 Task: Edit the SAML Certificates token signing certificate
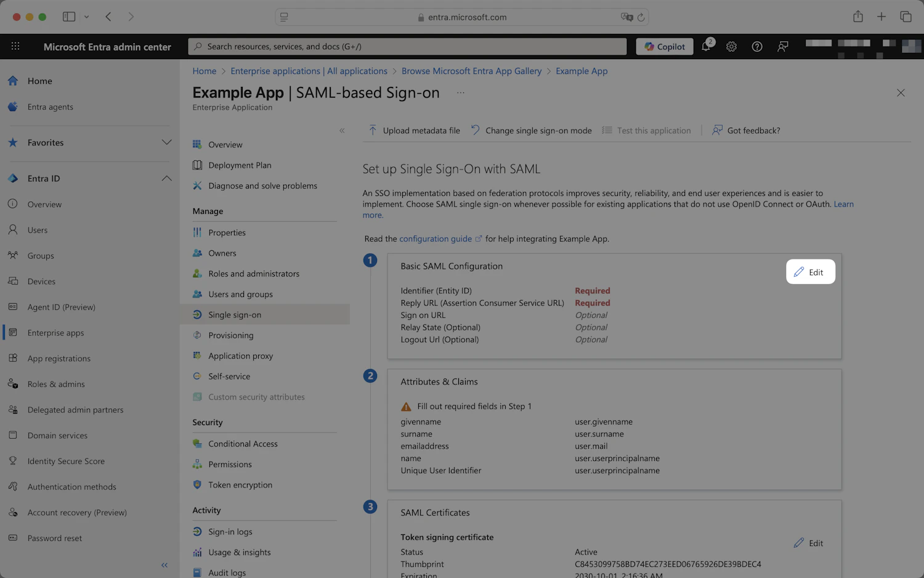pos(808,543)
